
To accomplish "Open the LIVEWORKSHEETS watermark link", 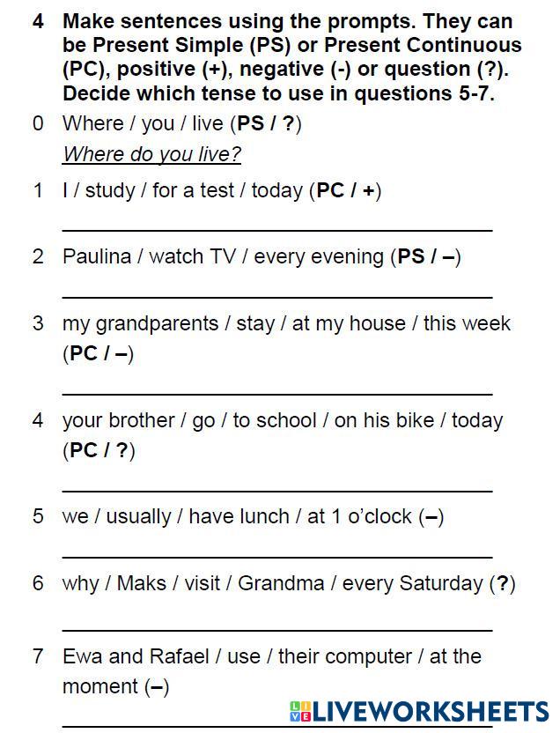I will [x=430, y=712].
